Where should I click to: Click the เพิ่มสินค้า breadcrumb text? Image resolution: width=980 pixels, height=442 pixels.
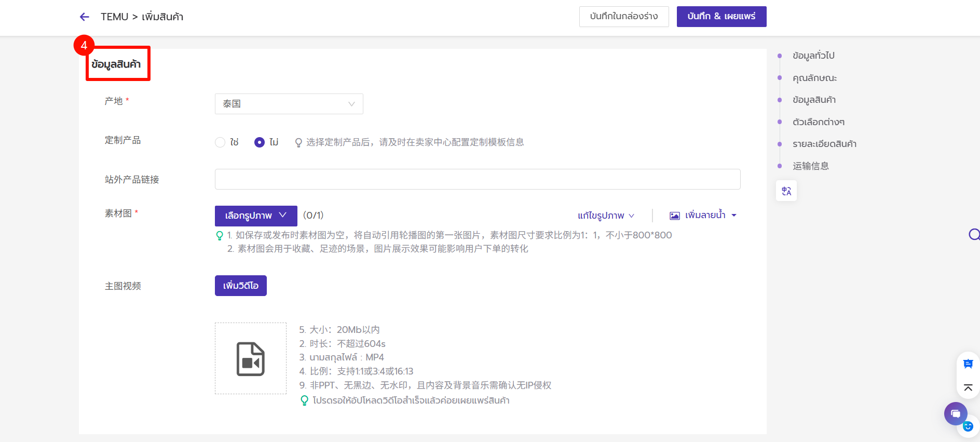click(162, 17)
